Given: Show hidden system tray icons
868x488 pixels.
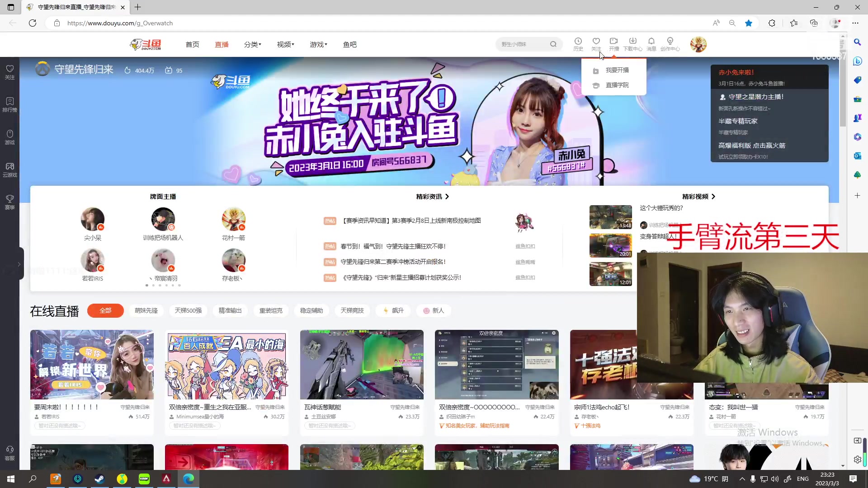Looking at the screenshot, I should tap(742, 479).
